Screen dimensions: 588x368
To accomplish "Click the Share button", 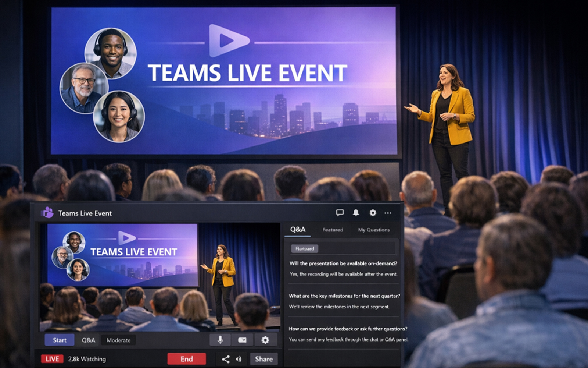I will coord(264,359).
